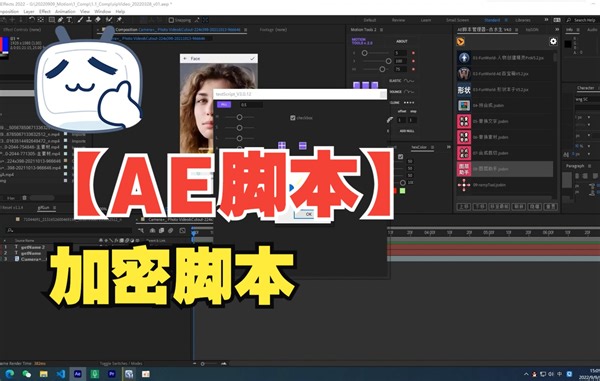Launch the 09 rampTool script icon
Viewport: 600px width, 381px height.
464,185
